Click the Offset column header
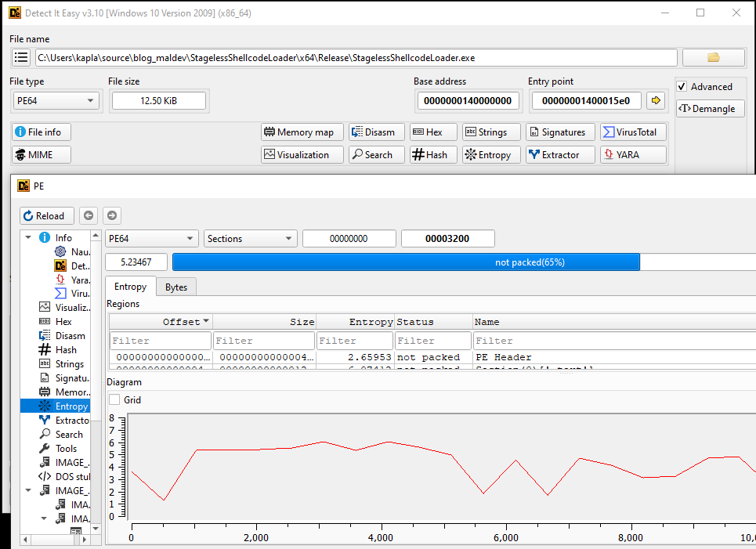This screenshot has height=549, width=756. tap(161, 322)
